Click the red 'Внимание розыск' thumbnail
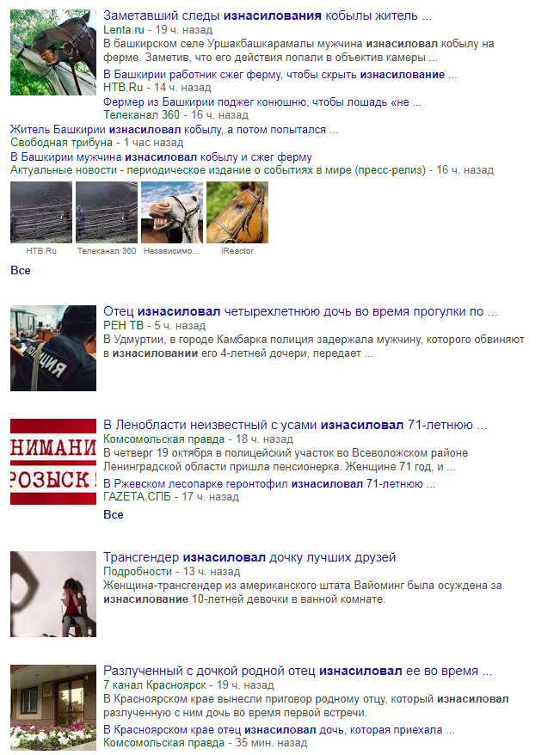Screen dimensions: 560x755 [x=53, y=462]
